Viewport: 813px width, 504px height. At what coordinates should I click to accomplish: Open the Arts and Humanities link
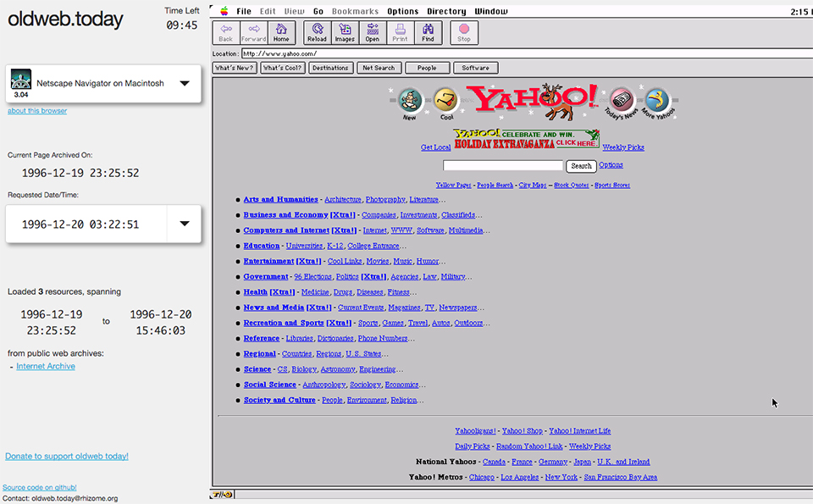280,200
